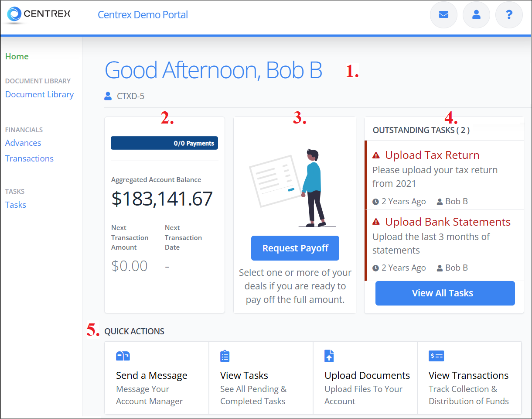Open Advances under Financials

(x=23, y=143)
